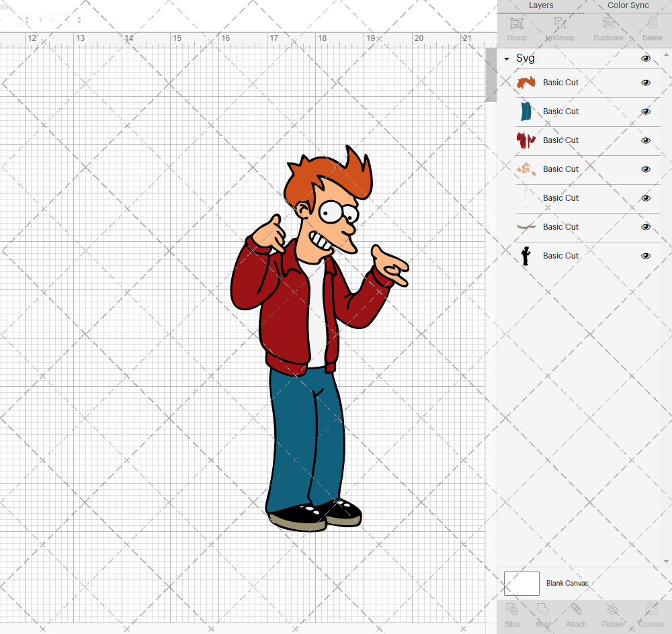The width and height of the screenshot is (672, 634).
Task: Select the tan shoe sole layer thumbnail
Action: point(526,226)
